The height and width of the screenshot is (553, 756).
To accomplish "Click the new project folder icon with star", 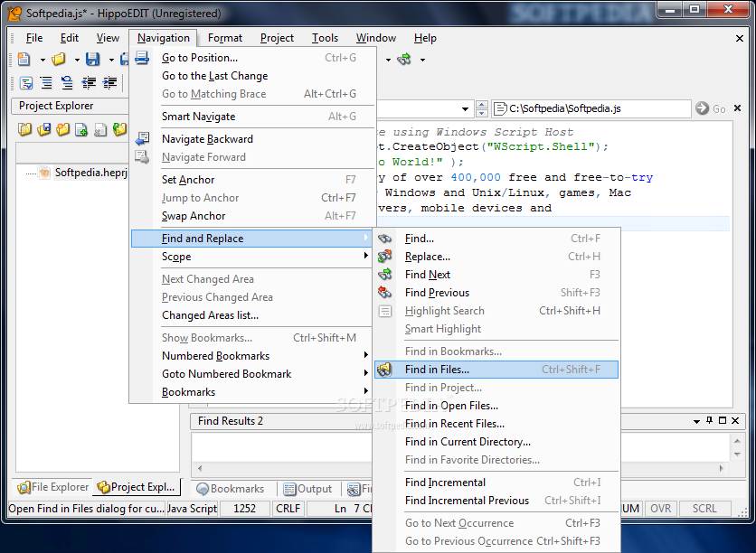I will tap(62, 129).
